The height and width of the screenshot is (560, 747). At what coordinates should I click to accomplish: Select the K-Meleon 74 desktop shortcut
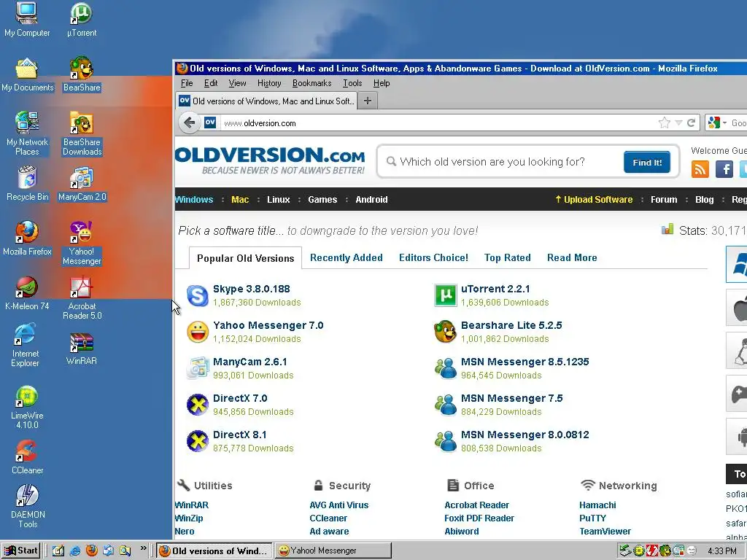[27, 293]
